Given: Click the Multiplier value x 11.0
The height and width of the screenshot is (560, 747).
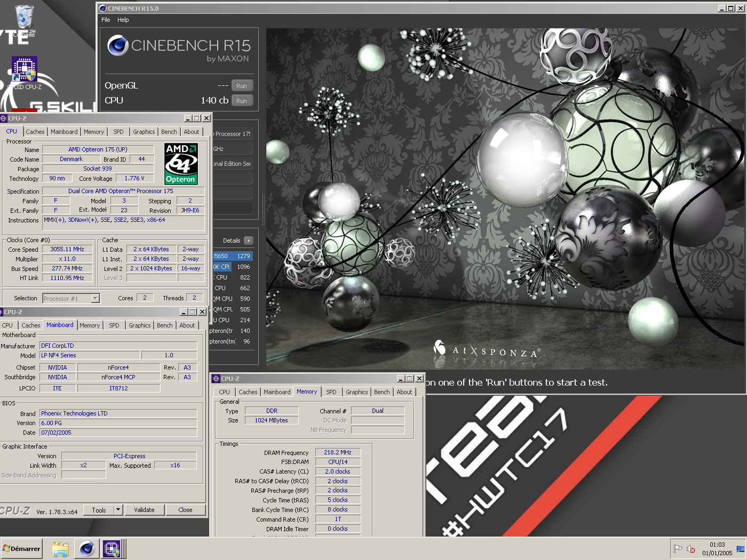Looking at the screenshot, I should (67, 259).
